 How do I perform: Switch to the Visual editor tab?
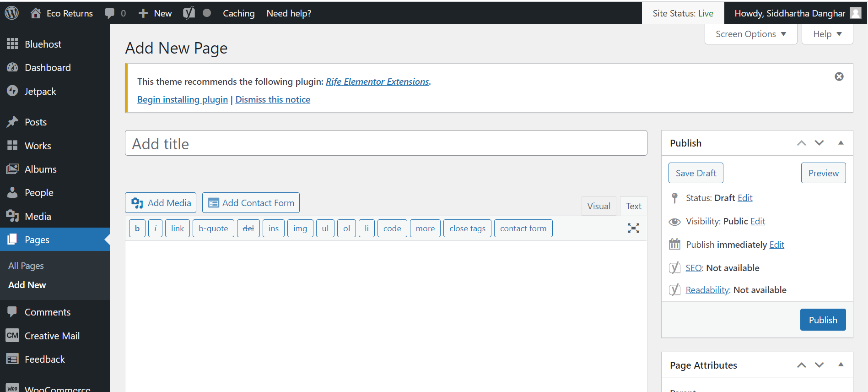[598, 206]
